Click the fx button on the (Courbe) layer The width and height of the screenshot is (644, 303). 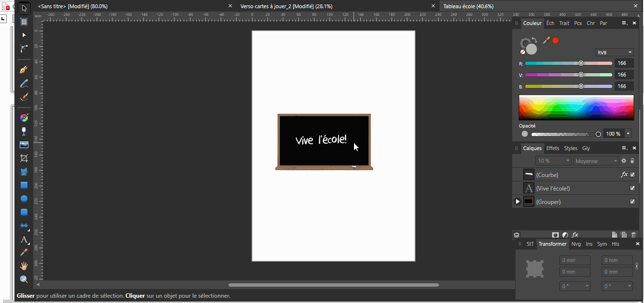(x=624, y=175)
